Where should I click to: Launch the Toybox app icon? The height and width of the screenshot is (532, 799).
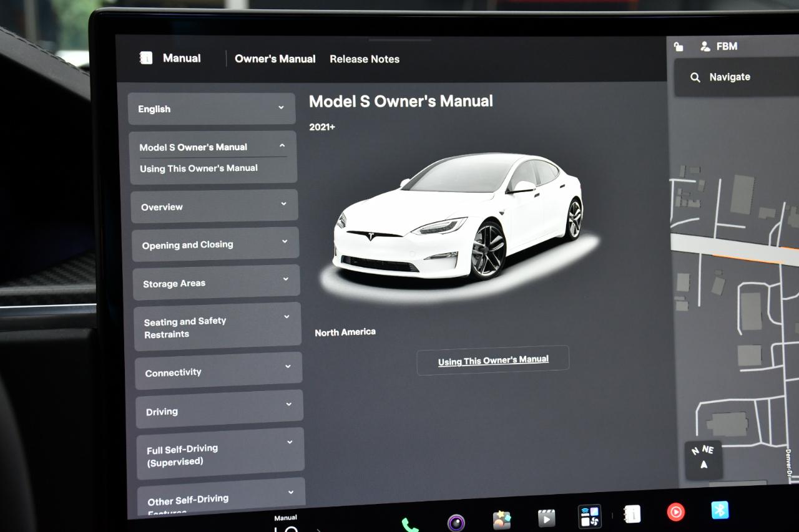pyautogui.click(x=501, y=520)
